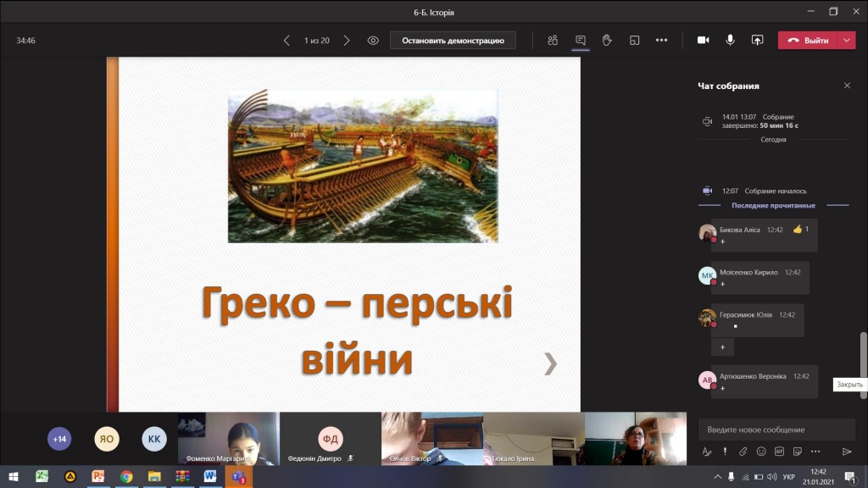The width and height of the screenshot is (868, 488).
Task: Open Герасимюк Юлія's avatar in chat
Action: point(707,318)
